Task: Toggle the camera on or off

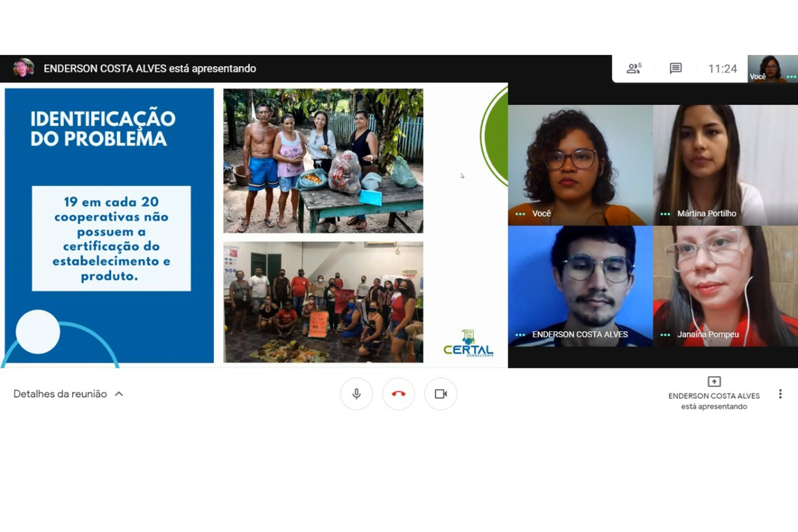Action: pos(440,394)
